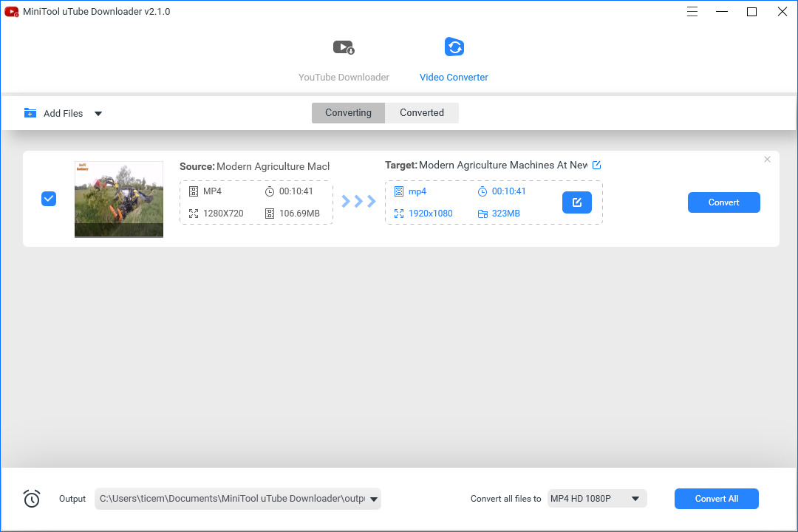Click the source resolution icon
Image resolution: width=798 pixels, height=532 pixels.
tap(194, 214)
